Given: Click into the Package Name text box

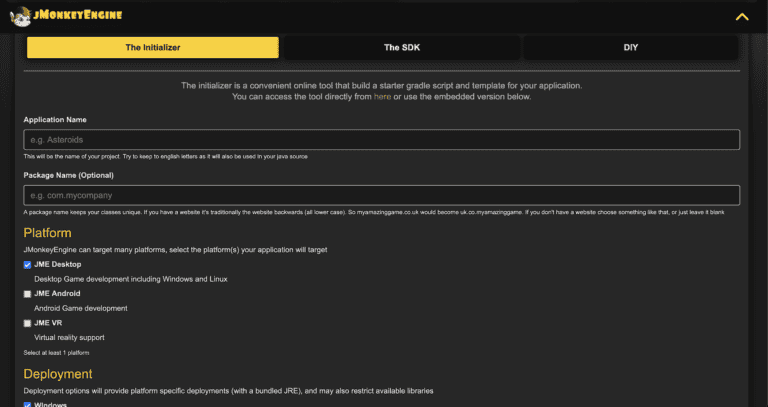Looking at the screenshot, I should click(x=381, y=195).
